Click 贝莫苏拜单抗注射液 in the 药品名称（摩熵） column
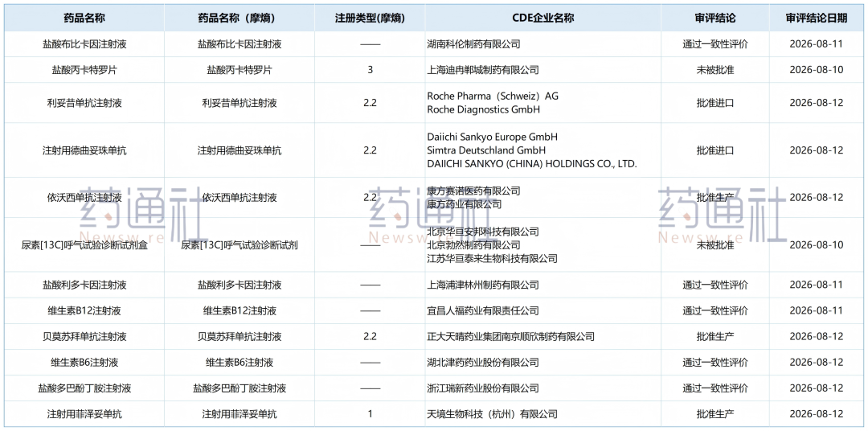Viewport: 868px width, 431px height. point(240,336)
